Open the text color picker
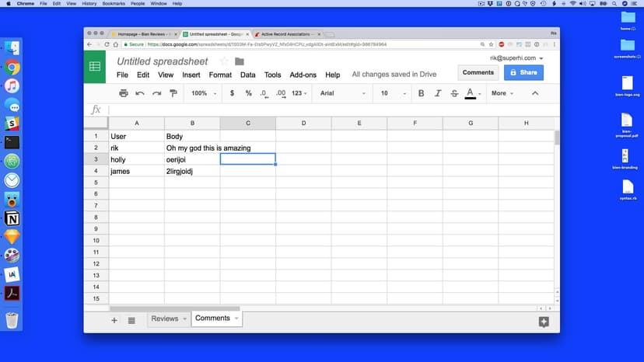 (471, 93)
